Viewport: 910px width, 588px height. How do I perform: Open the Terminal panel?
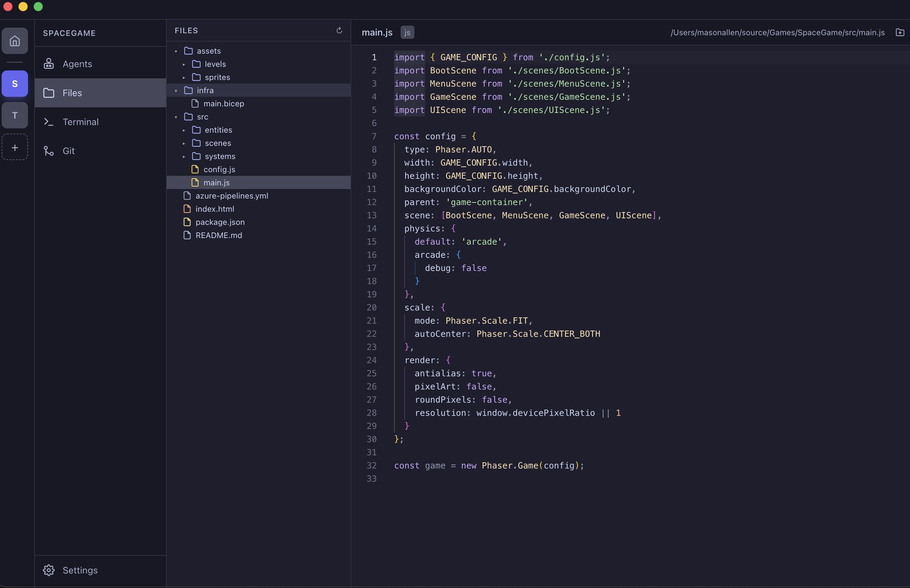click(80, 122)
